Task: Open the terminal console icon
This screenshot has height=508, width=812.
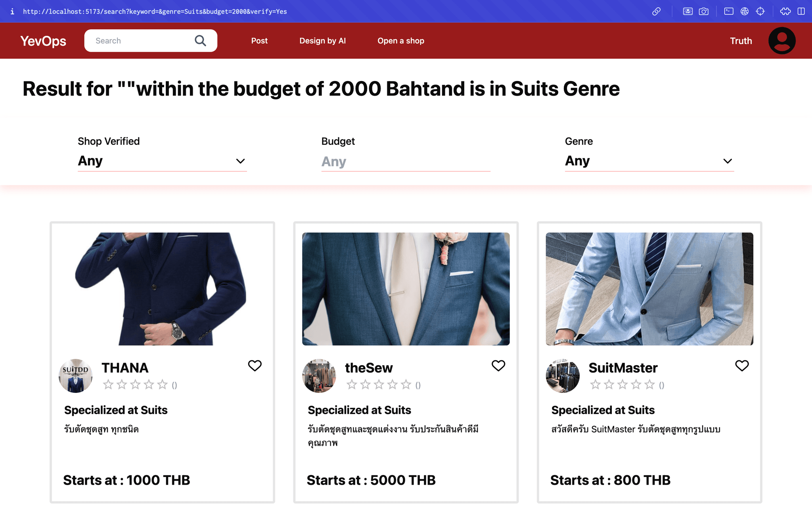Action: click(x=729, y=12)
